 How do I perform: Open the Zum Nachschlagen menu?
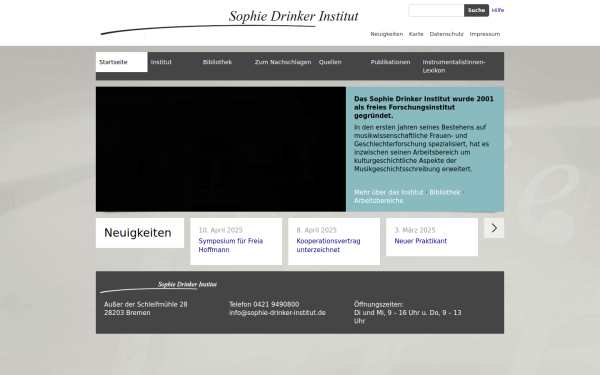click(x=283, y=62)
